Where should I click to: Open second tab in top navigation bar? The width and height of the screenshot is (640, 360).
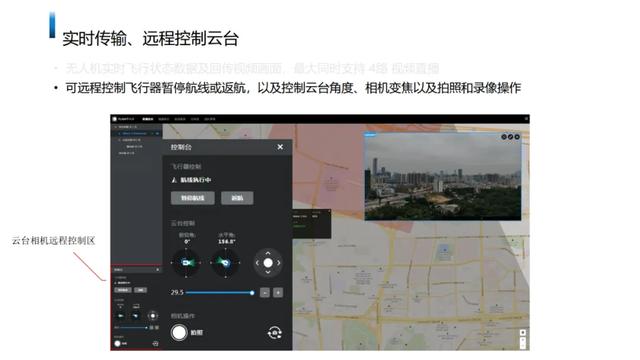[x=164, y=119]
